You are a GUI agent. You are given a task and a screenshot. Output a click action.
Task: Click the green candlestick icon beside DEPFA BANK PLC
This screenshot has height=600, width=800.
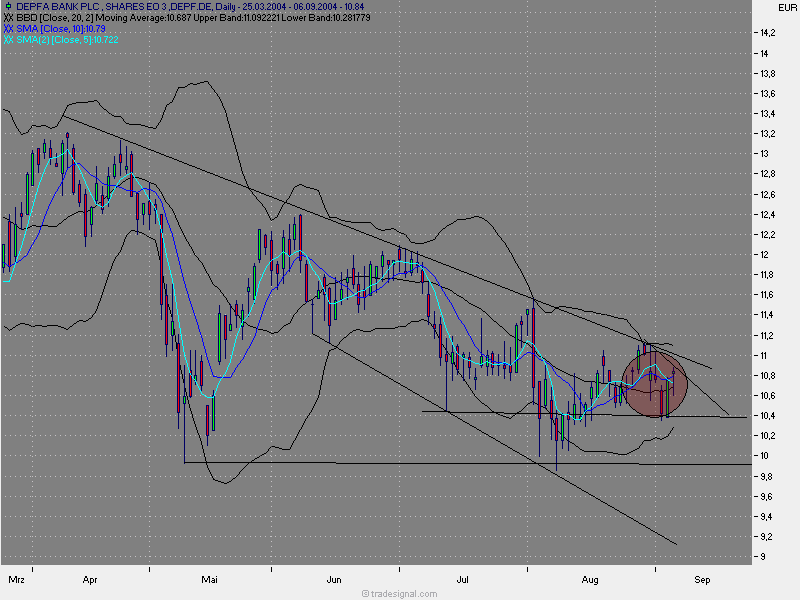coord(8,7)
